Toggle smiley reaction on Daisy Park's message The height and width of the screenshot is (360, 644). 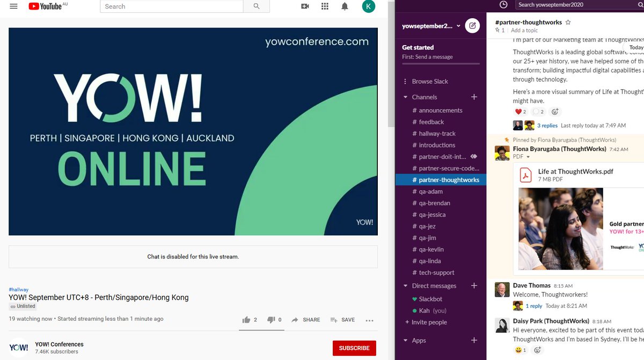click(521, 350)
